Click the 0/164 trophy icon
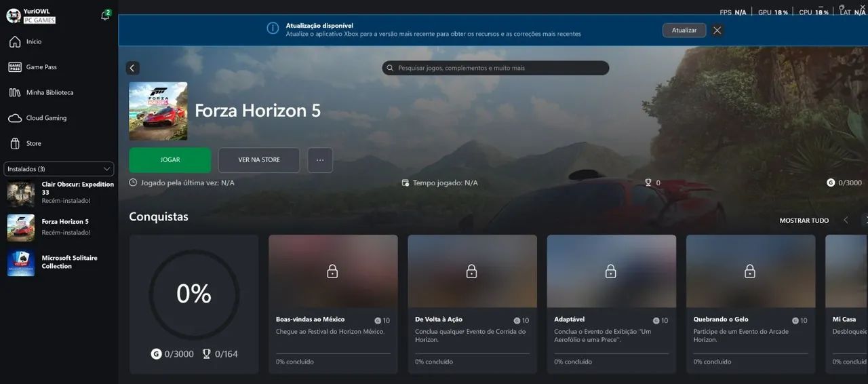 [x=207, y=353]
